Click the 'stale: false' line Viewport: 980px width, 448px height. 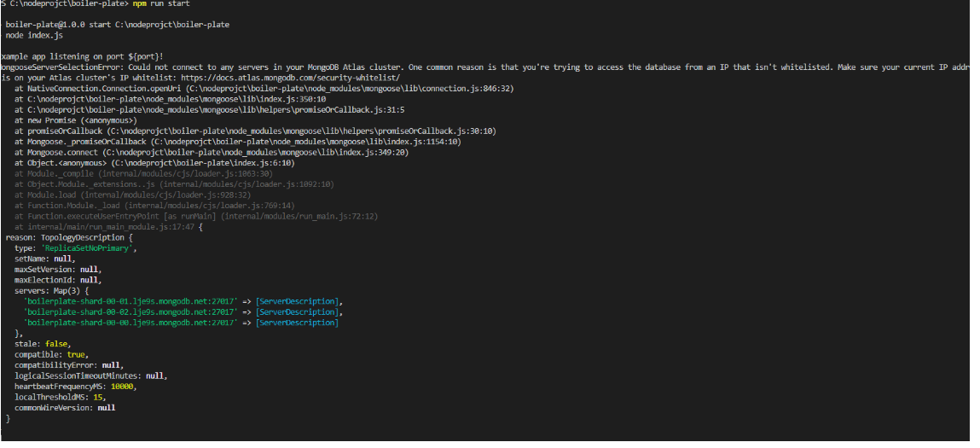point(43,344)
